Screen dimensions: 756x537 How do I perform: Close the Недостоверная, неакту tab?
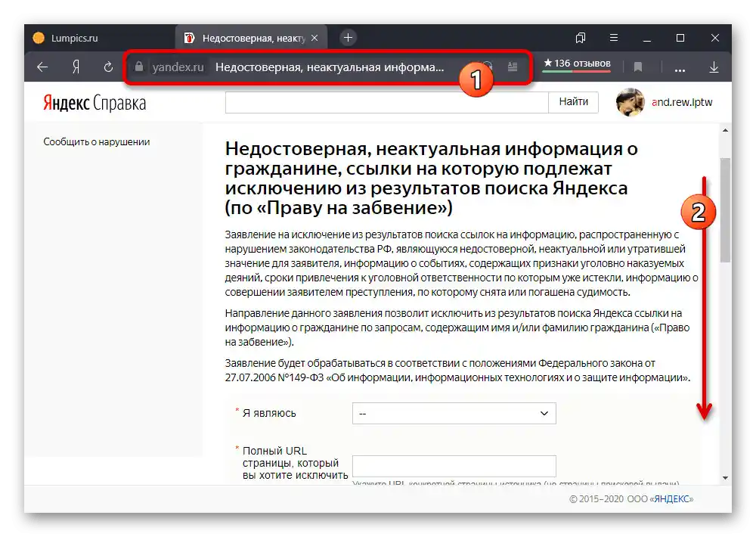[314, 38]
